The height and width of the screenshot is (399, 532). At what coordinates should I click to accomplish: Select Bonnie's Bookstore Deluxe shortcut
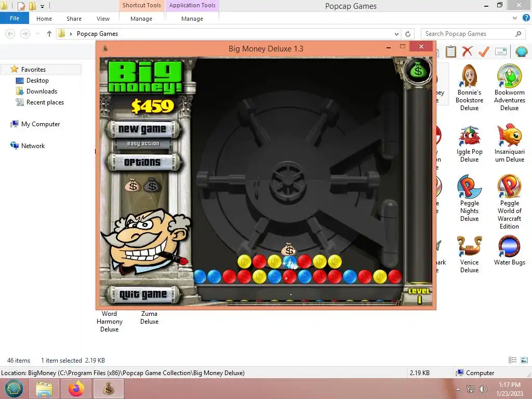pos(469,87)
